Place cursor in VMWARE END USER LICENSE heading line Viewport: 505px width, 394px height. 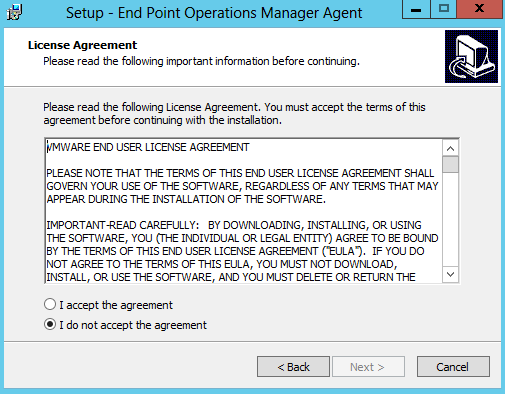(x=148, y=147)
